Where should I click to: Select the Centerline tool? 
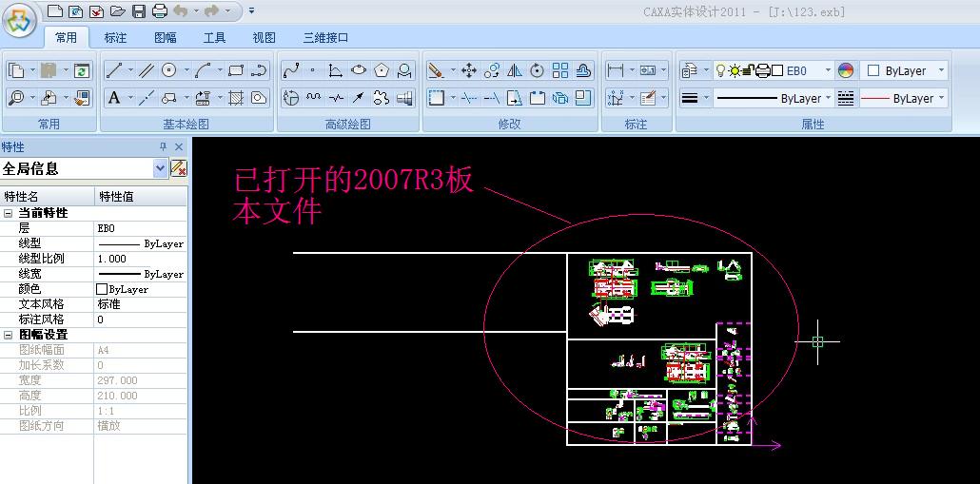146,98
